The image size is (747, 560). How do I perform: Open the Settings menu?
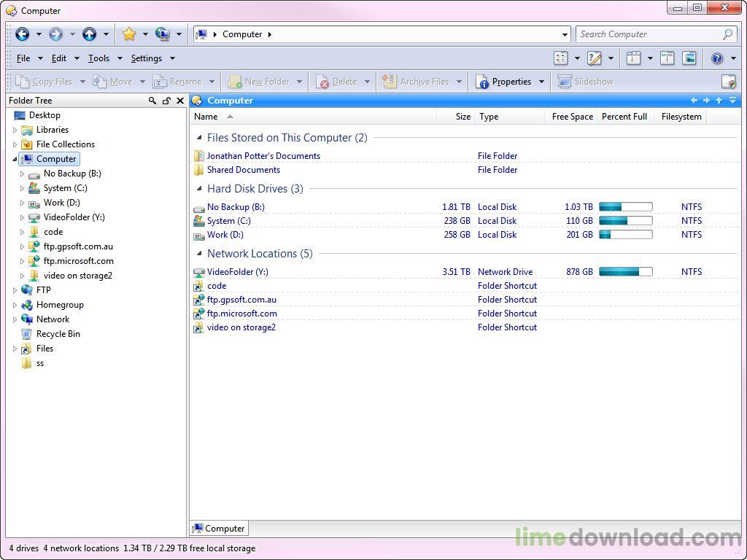pyautogui.click(x=147, y=58)
